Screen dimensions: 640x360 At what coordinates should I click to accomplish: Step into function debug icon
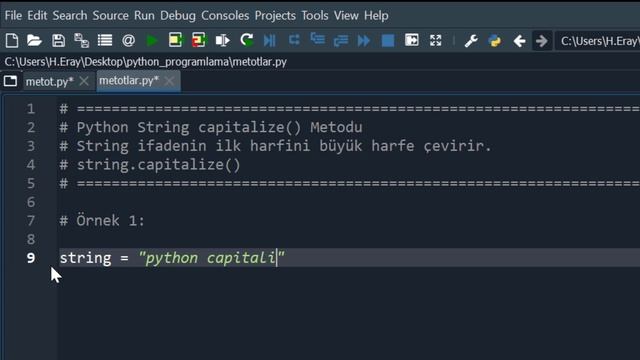318,39
